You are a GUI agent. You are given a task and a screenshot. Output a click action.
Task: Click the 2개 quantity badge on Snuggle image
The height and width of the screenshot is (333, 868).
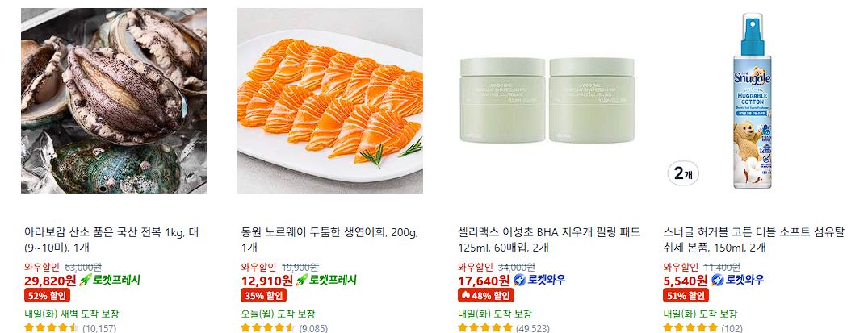pyautogui.click(x=682, y=173)
